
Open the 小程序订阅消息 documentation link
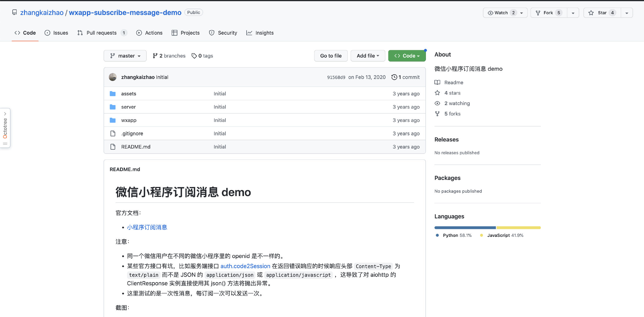[147, 227]
